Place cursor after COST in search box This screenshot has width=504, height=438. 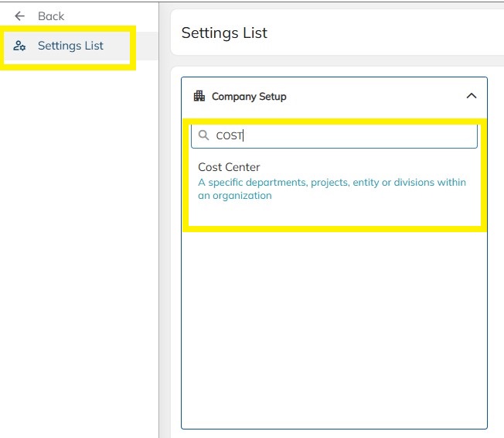pyautogui.click(x=244, y=135)
